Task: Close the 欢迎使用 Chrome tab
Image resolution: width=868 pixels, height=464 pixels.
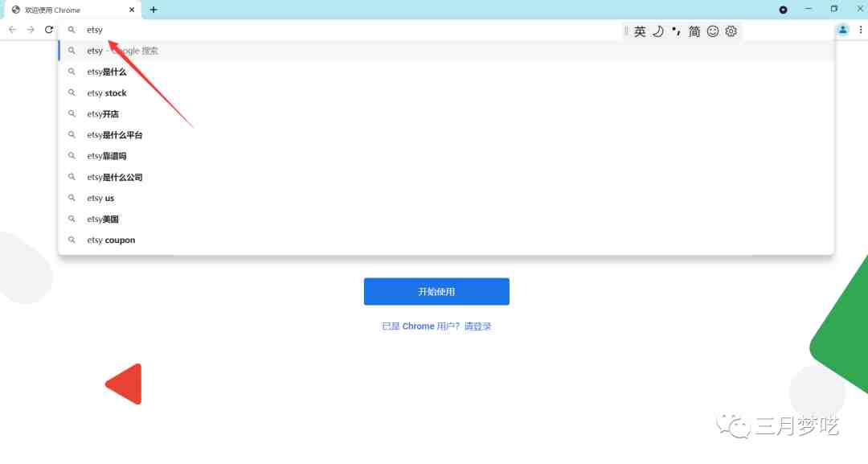Action: coord(132,10)
